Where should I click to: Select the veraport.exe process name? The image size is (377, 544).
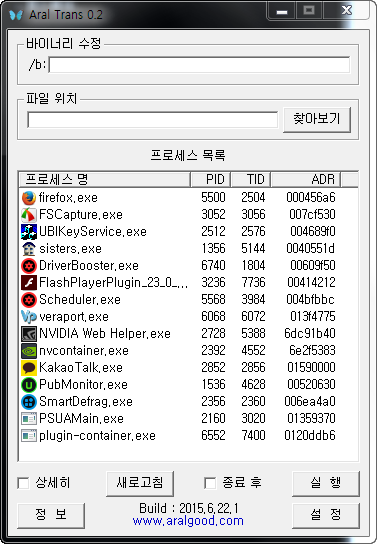[74, 317]
